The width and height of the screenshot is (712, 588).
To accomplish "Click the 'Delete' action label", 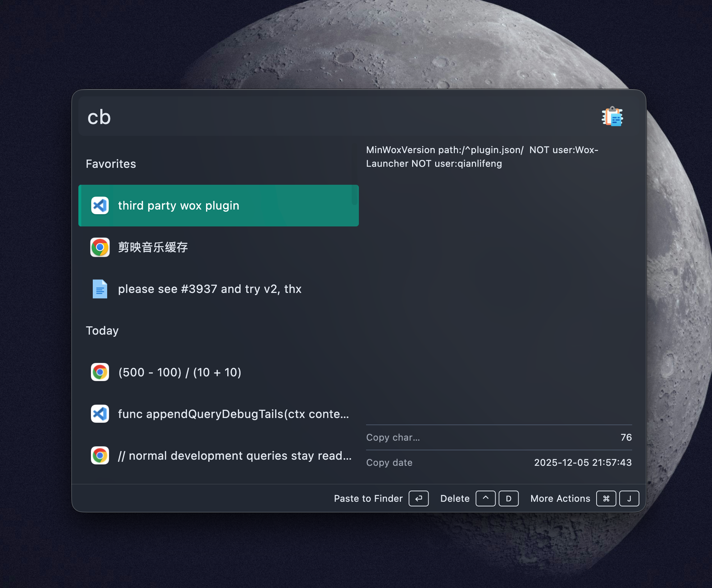I will [x=455, y=499].
